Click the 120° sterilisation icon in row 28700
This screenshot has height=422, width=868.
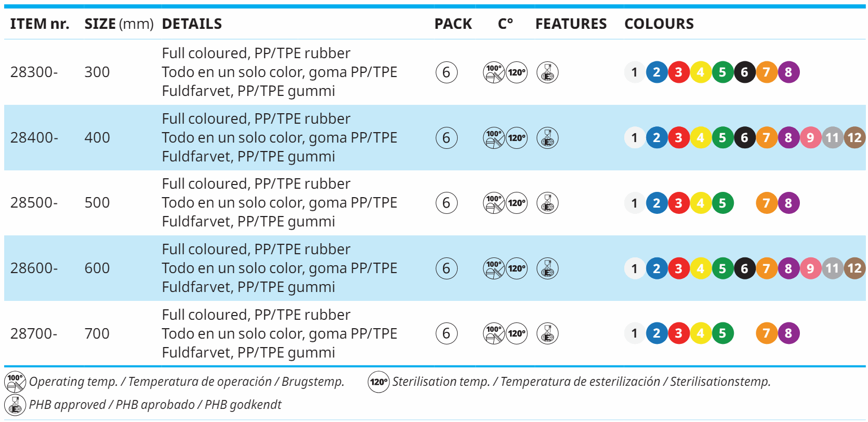[517, 333]
